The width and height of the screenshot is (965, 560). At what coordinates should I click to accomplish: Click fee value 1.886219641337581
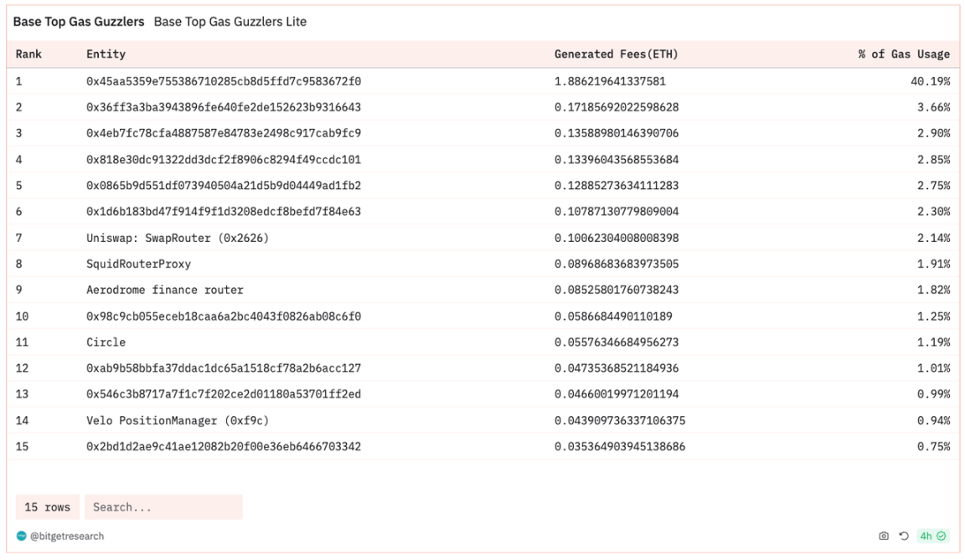pos(610,81)
